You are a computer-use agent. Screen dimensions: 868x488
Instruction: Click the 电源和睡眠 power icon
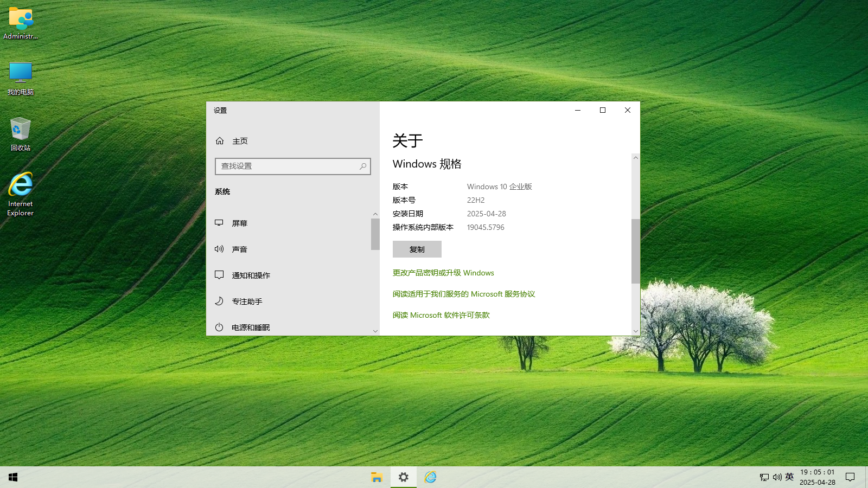(x=219, y=327)
